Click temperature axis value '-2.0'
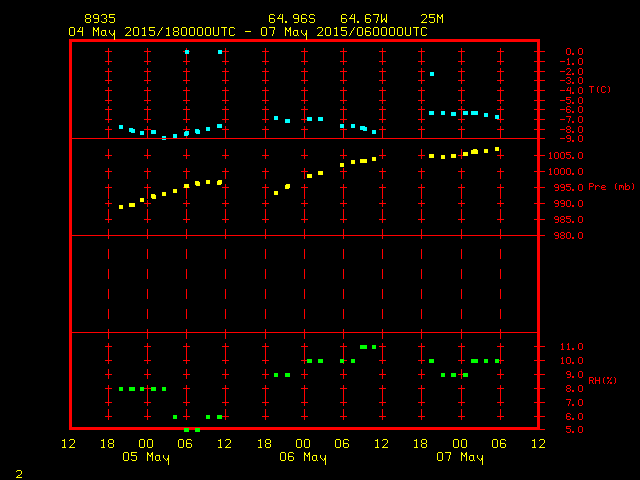 click(x=571, y=72)
